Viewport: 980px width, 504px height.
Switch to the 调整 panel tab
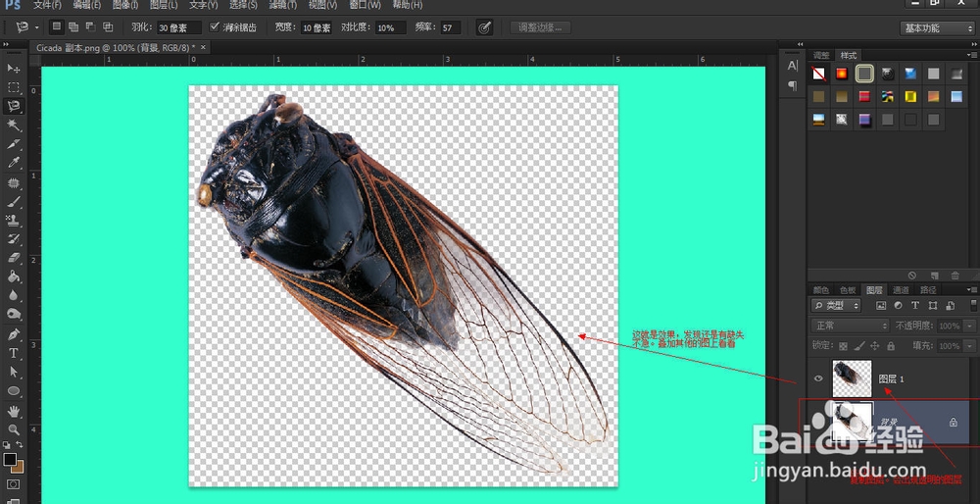point(821,55)
